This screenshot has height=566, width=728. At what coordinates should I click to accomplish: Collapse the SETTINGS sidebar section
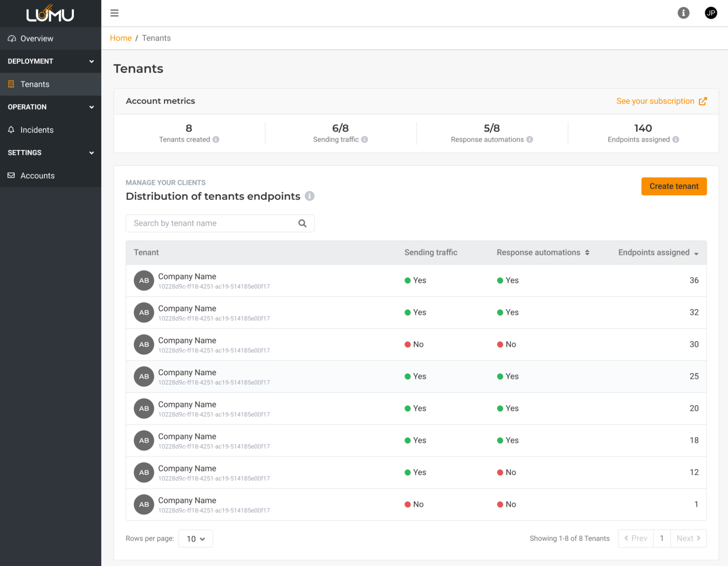click(x=91, y=153)
